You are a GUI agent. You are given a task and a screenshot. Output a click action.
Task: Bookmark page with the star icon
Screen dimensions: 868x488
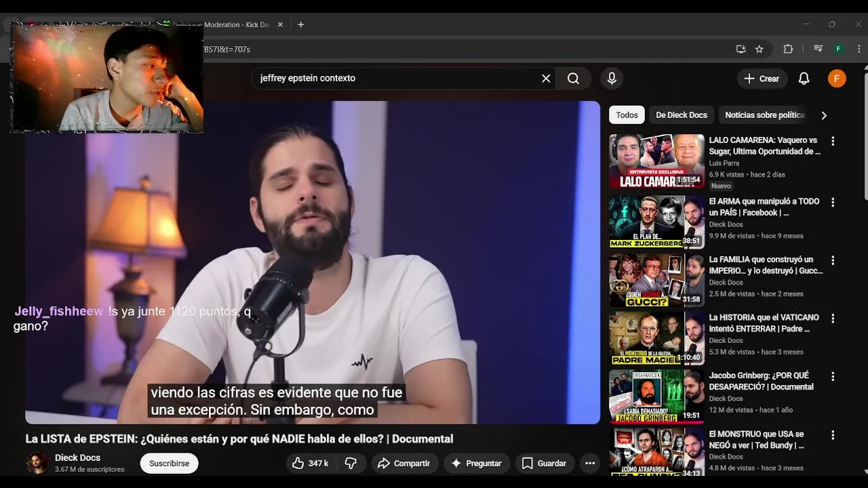tap(759, 49)
